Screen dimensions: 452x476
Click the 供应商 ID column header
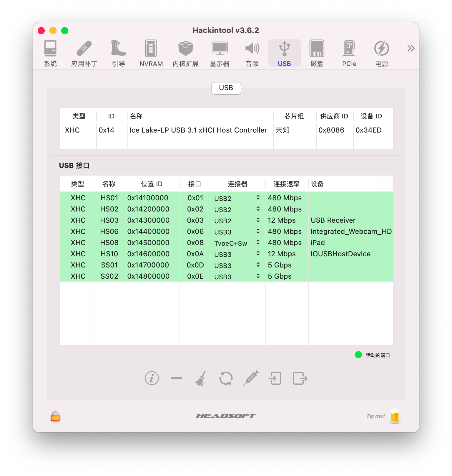point(335,116)
